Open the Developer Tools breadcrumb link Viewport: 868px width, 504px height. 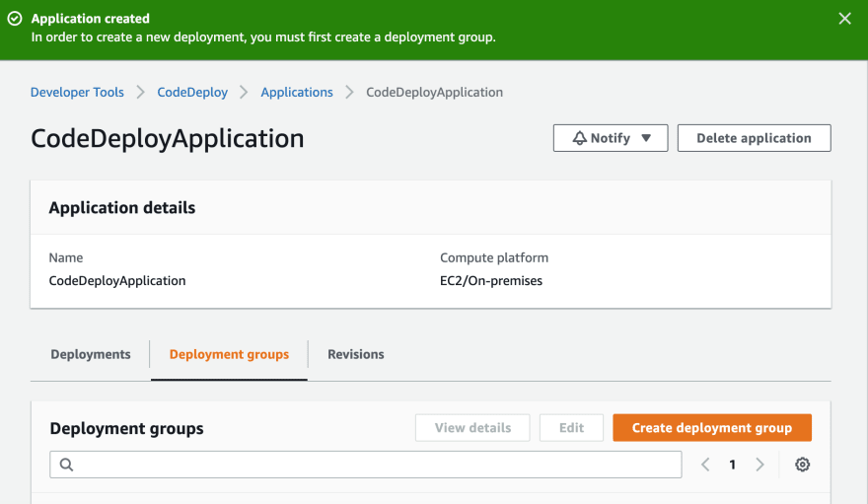click(77, 93)
